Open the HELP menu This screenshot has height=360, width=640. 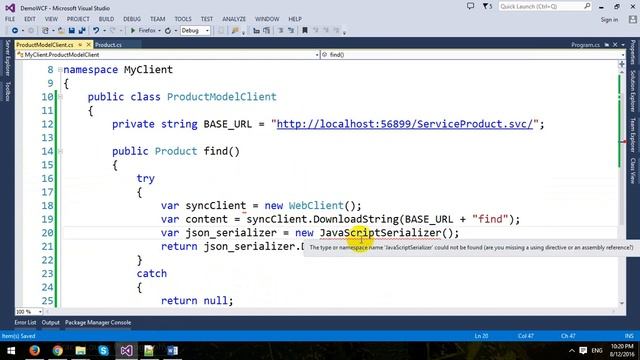[x=295, y=19]
